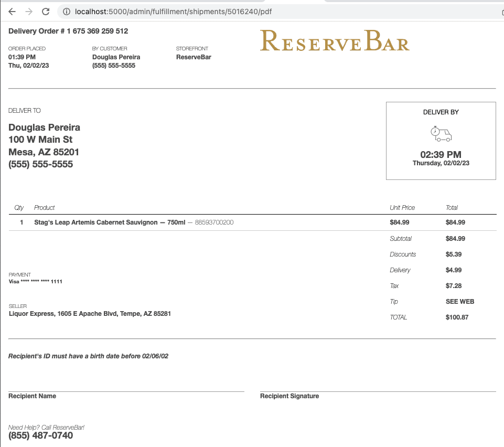
Task: Select recipient phone in delivery address
Action: (x=40, y=164)
